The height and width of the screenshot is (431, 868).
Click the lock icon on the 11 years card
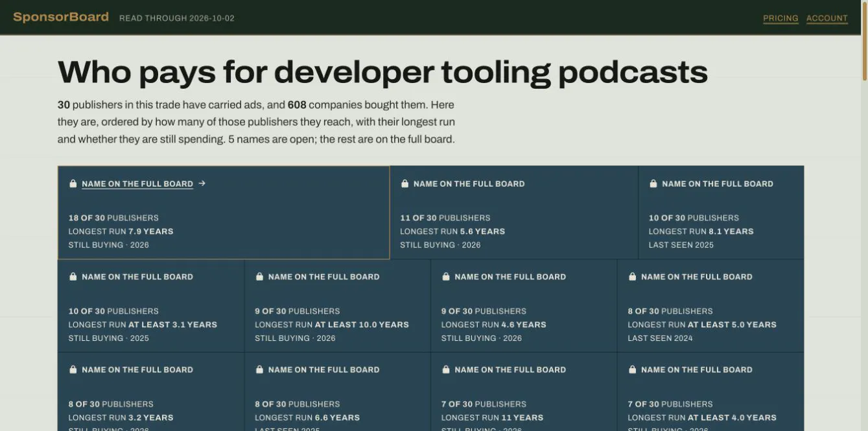click(x=446, y=369)
